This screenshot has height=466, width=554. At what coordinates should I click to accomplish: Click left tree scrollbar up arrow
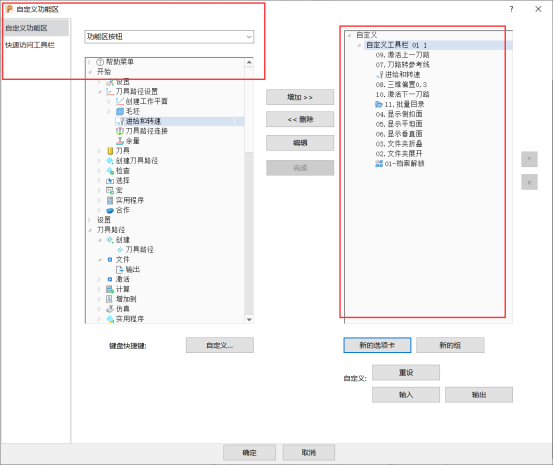pyautogui.click(x=249, y=62)
